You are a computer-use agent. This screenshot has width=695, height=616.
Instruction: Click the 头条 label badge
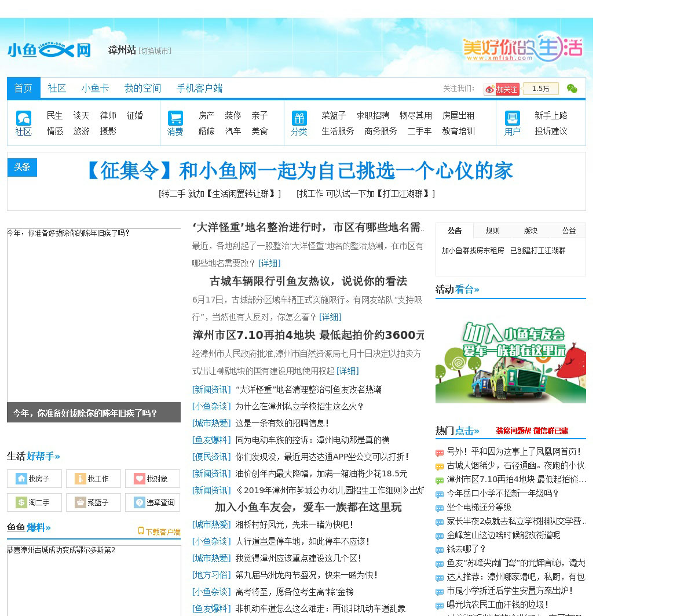(x=22, y=167)
